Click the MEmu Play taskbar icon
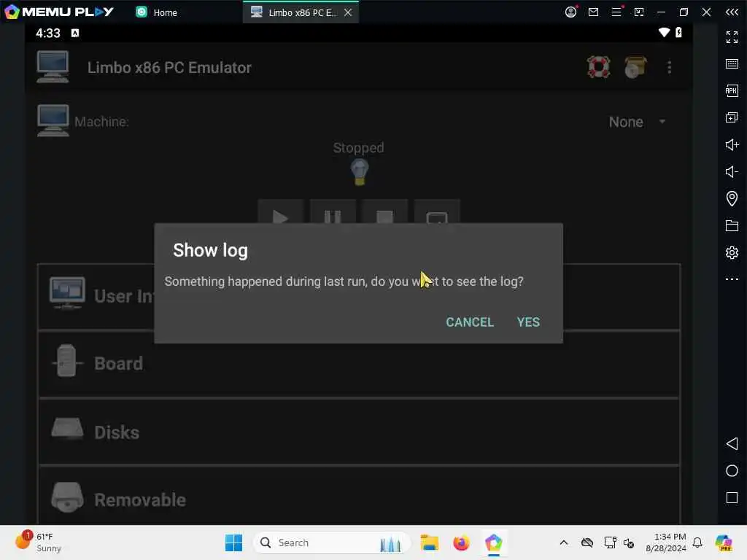 click(x=494, y=542)
